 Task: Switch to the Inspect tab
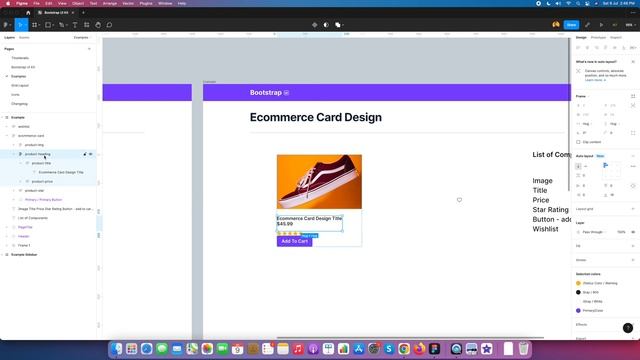[x=616, y=38]
